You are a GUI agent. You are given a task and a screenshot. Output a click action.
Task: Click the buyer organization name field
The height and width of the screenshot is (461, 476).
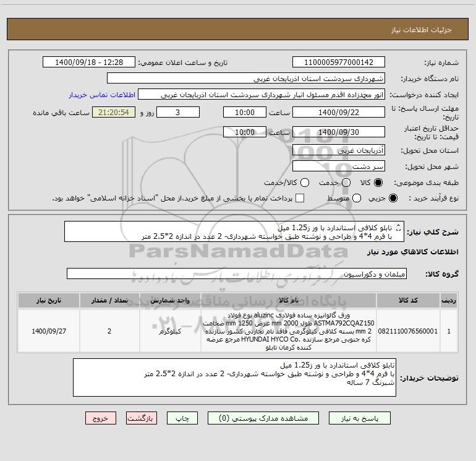click(x=246, y=78)
